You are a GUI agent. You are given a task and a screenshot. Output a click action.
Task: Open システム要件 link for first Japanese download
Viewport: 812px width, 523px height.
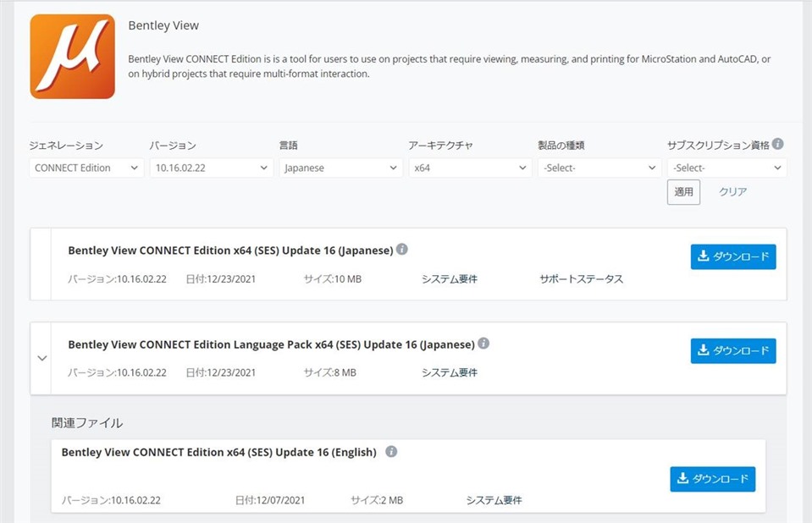pyautogui.click(x=449, y=279)
